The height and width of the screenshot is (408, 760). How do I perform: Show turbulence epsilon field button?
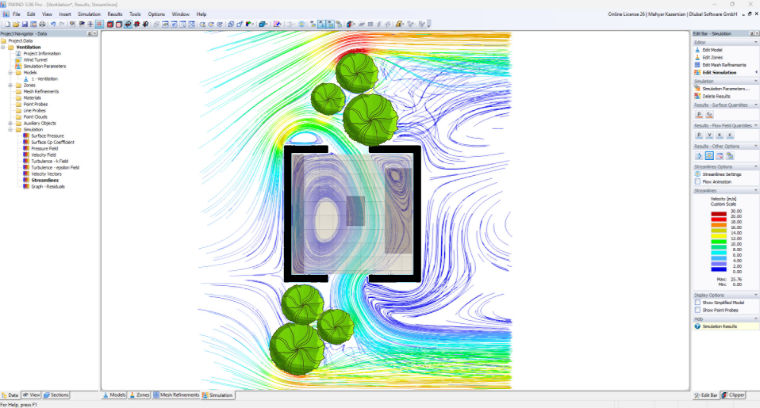pos(729,135)
